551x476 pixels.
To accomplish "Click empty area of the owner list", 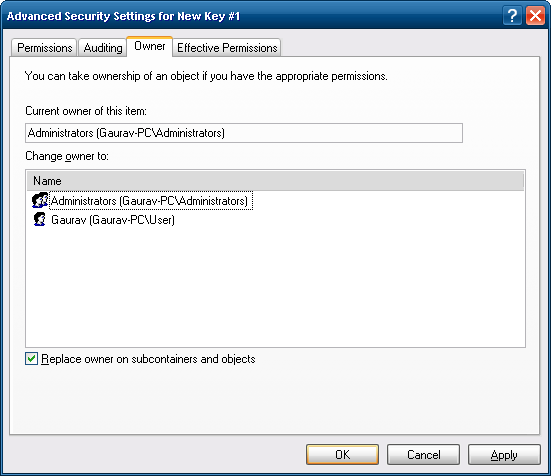I will tap(275, 286).
